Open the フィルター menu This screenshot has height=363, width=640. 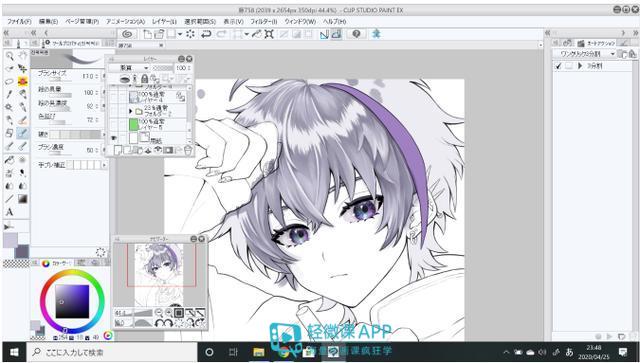[263, 21]
